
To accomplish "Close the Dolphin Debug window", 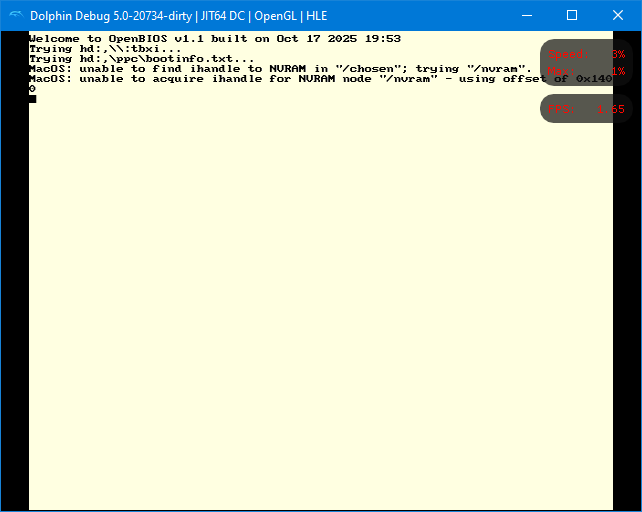I will 618,15.
